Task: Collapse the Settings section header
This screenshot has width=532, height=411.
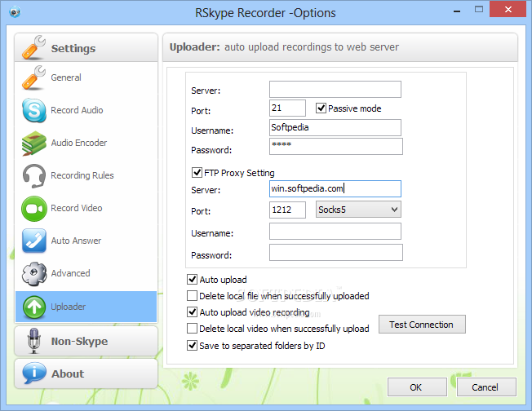Action: pos(86,47)
